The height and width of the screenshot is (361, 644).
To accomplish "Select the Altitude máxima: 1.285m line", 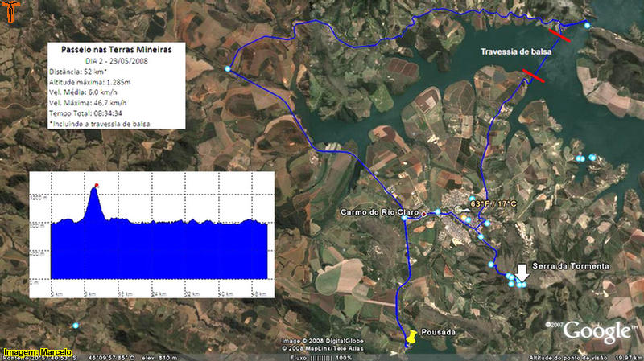I will 89,82.
